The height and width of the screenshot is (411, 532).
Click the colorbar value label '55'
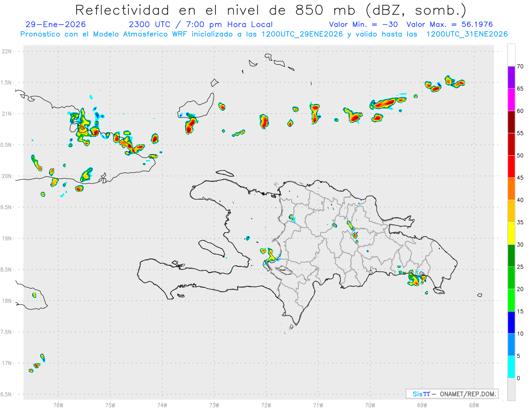[520, 133]
